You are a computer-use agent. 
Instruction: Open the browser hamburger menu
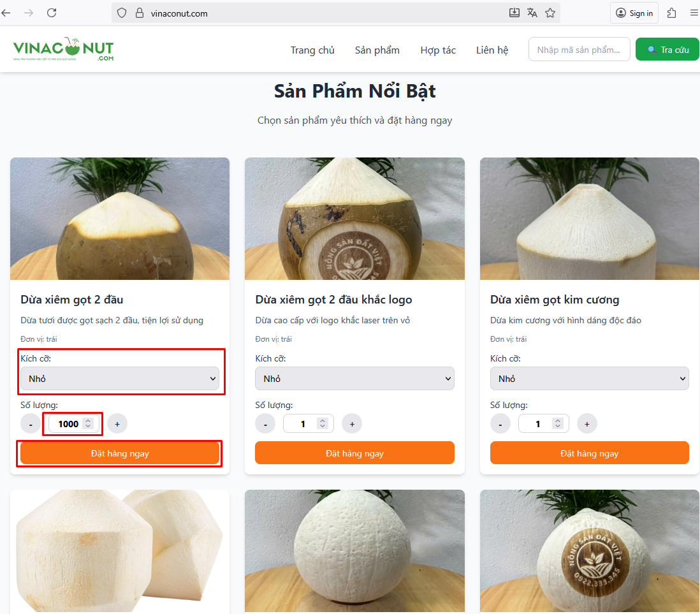tap(694, 13)
